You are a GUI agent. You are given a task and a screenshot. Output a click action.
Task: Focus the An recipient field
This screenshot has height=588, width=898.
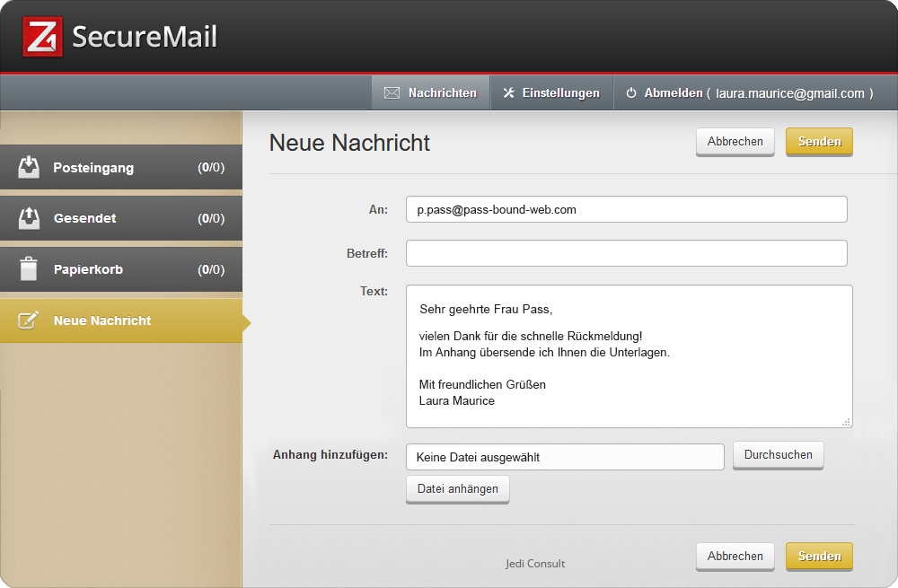tap(627, 209)
